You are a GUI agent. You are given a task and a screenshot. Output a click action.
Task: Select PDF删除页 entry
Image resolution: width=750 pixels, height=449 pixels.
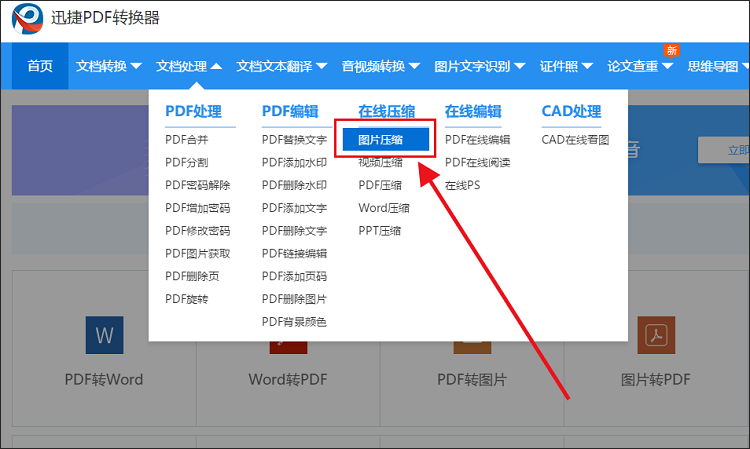point(192,276)
